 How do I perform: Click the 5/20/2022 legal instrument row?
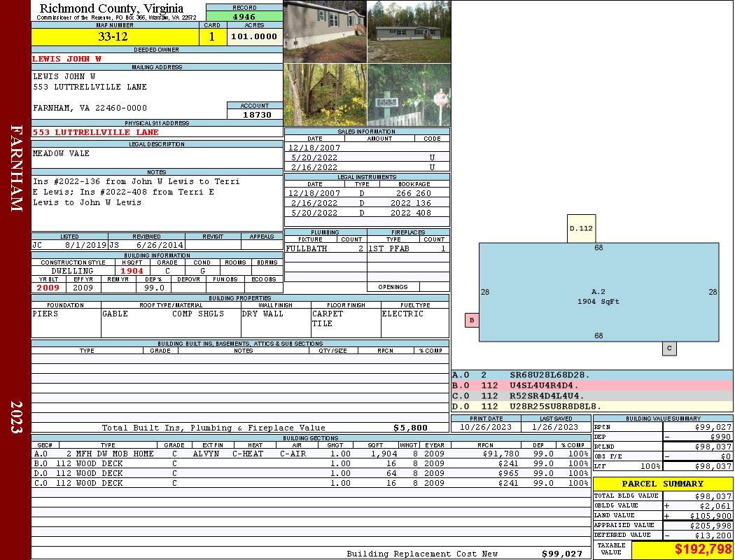pos(367,213)
